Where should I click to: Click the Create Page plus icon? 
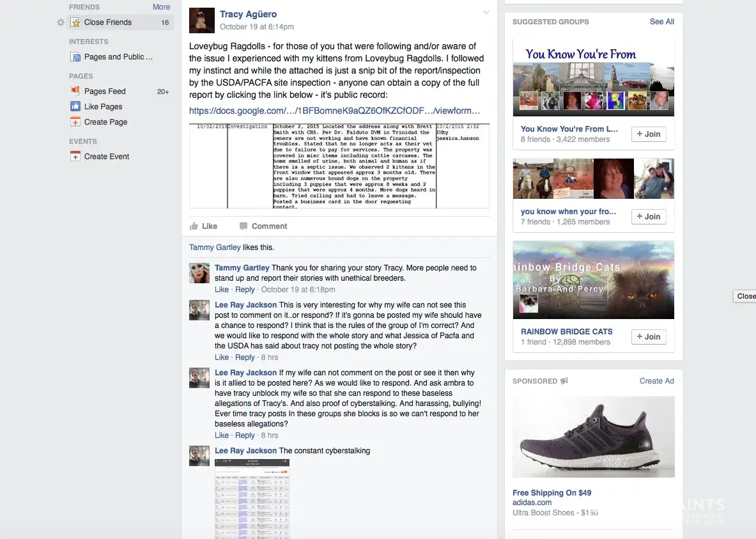point(75,121)
